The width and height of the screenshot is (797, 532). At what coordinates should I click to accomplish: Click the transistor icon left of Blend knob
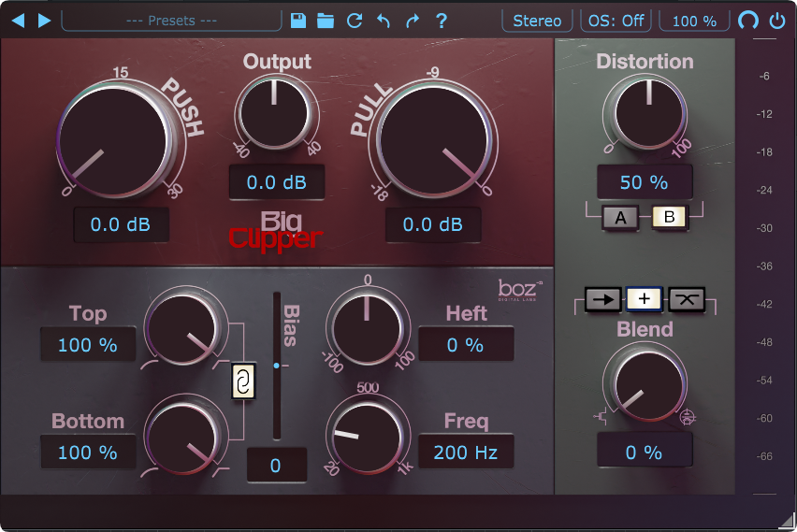pos(601,417)
